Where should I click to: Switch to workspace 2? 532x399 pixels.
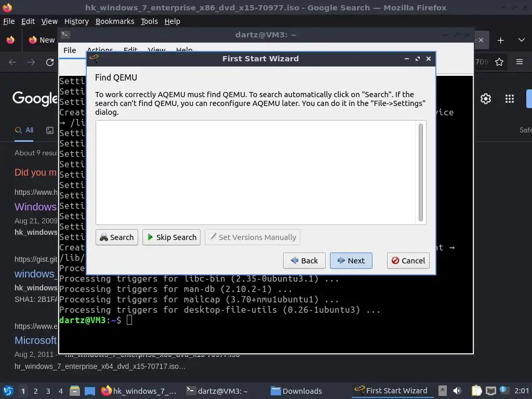[36, 391]
